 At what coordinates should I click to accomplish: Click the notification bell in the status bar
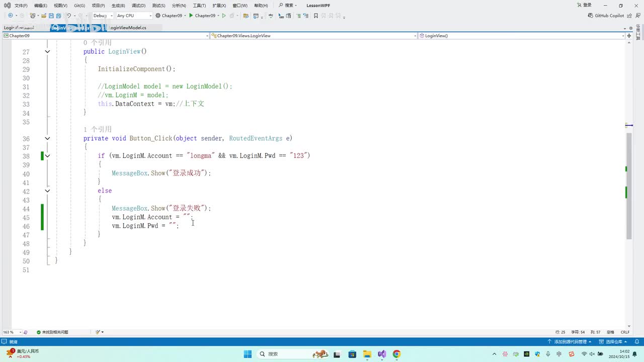[637, 341]
